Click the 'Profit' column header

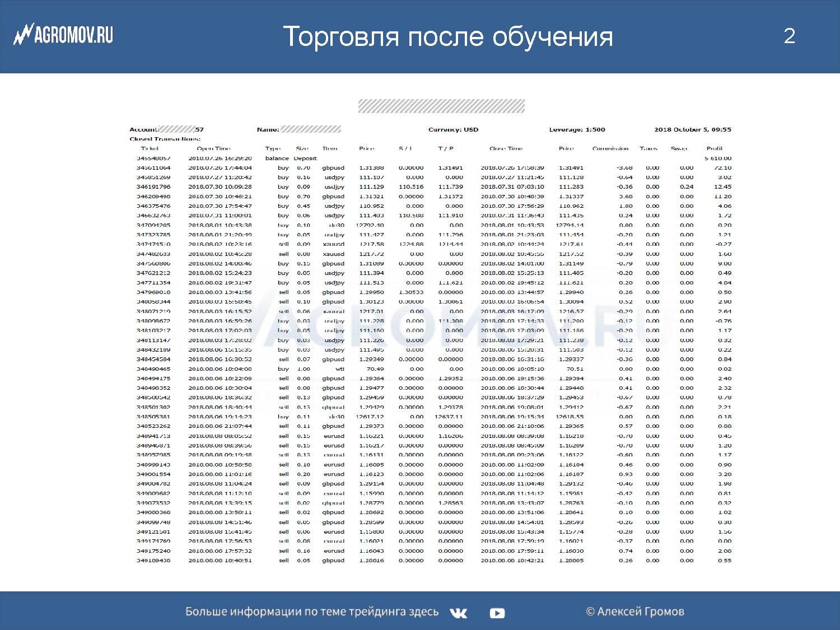[715, 148]
